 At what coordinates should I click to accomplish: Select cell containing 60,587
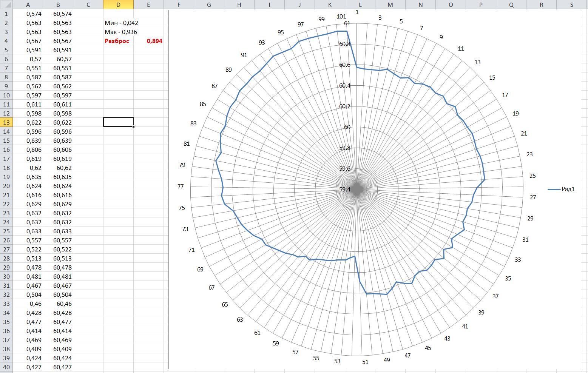click(x=58, y=77)
